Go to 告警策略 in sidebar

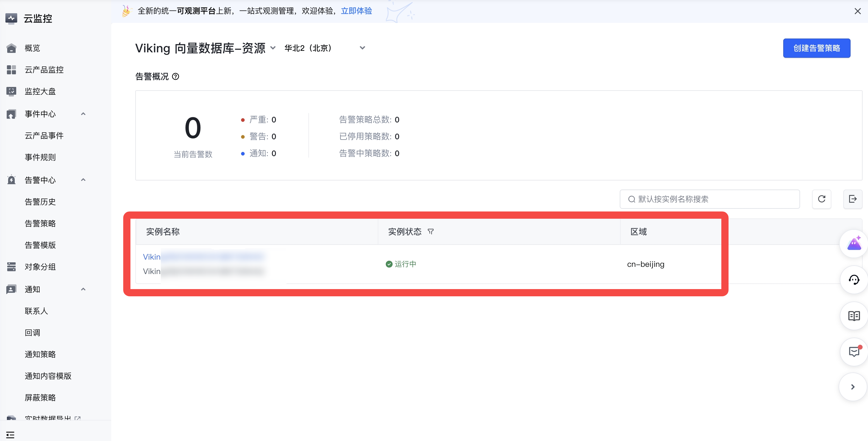[40, 224]
